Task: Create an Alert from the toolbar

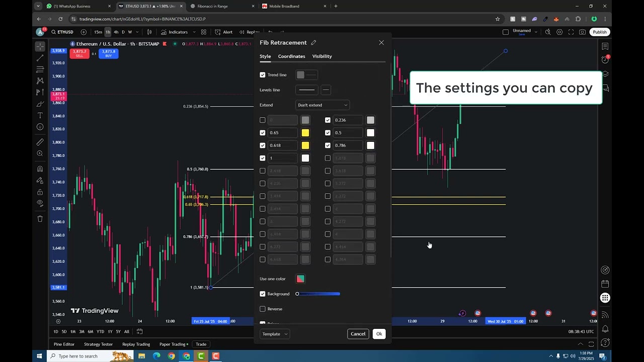Action: (x=223, y=32)
